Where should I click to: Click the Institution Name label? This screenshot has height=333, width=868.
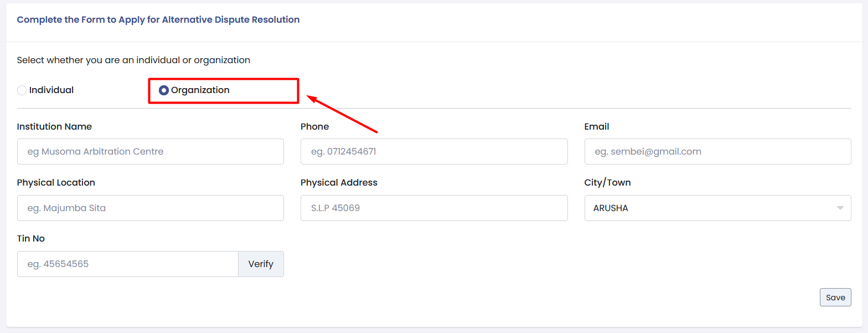tap(54, 126)
